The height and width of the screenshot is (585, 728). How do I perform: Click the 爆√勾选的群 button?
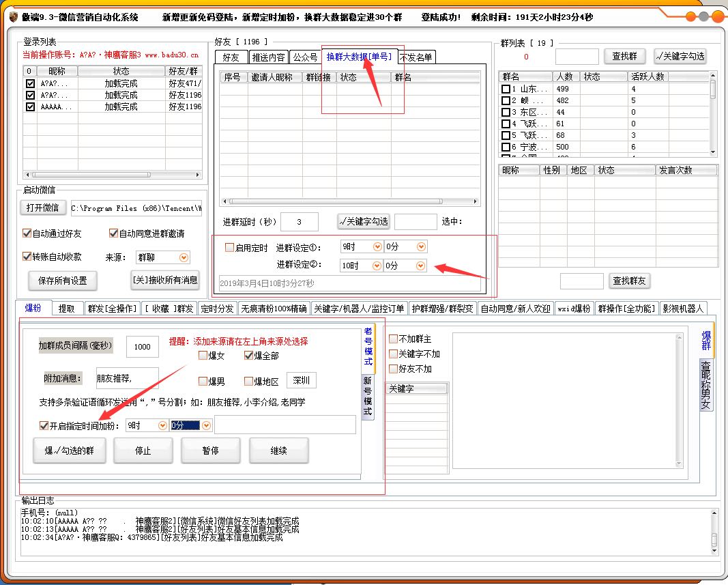tap(69, 451)
